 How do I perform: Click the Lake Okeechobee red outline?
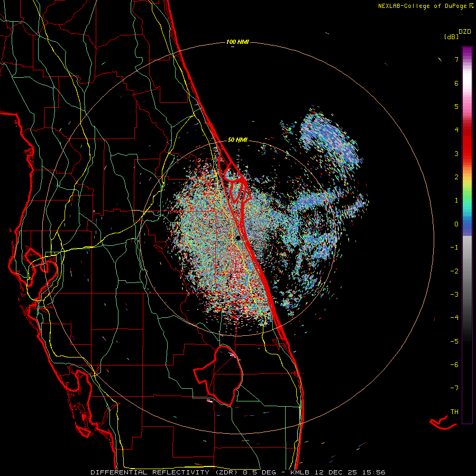[218, 375]
